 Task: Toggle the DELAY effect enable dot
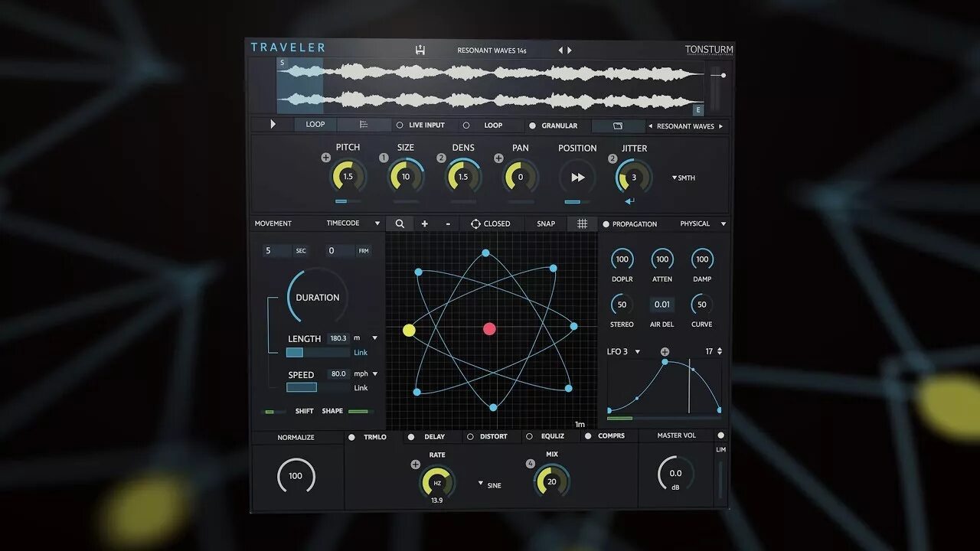tap(411, 437)
